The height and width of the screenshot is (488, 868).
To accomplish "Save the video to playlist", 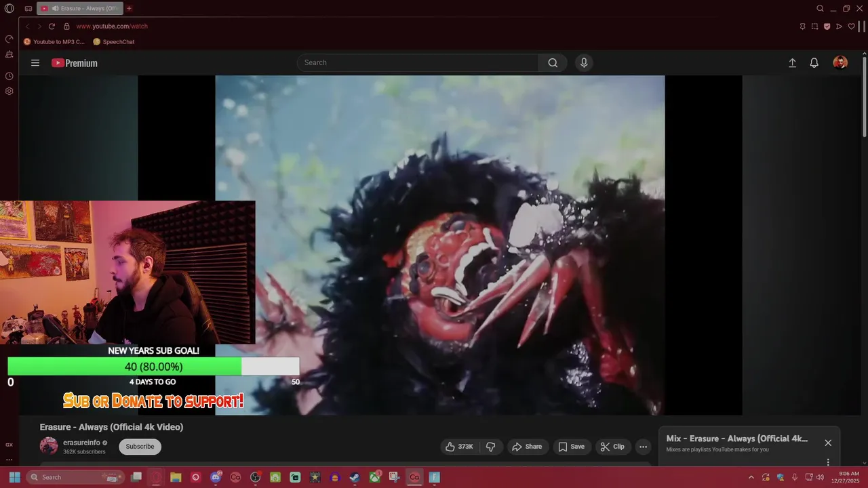I will 571,447.
